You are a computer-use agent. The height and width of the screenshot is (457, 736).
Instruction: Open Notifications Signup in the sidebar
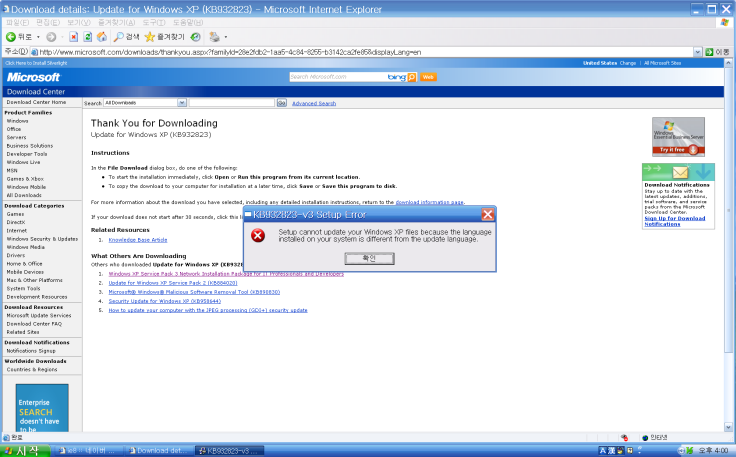[x=31, y=350]
